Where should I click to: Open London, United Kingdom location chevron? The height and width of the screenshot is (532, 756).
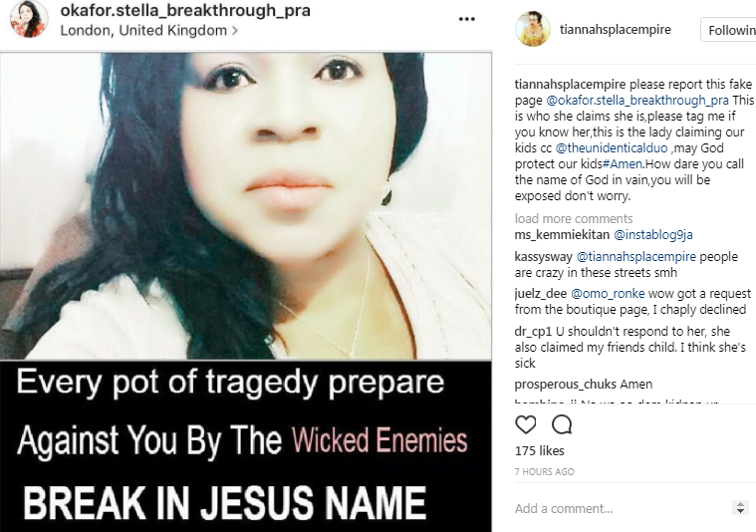[235, 31]
